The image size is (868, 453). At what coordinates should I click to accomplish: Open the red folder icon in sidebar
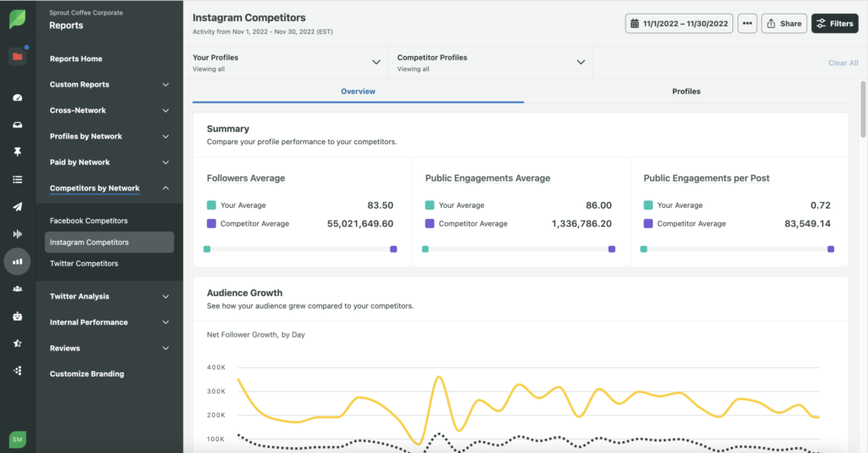pyautogui.click(x=17, y=57)
